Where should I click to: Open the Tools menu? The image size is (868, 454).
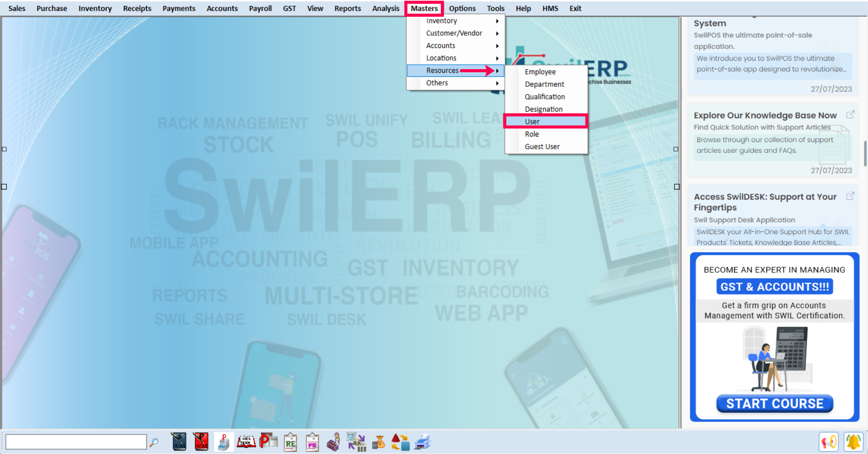(495, 8)
